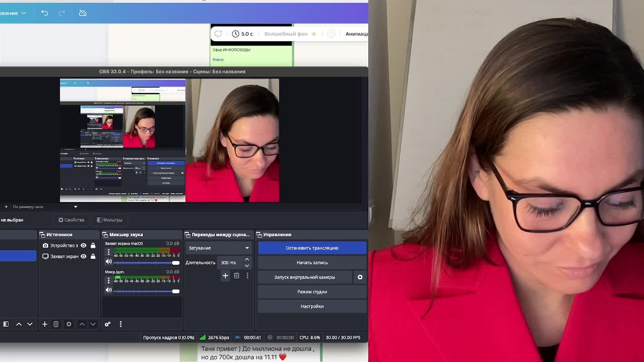Screen dimensions: 644x362
Task: Click Остановить трансляцию button
Action: [312, 248]
